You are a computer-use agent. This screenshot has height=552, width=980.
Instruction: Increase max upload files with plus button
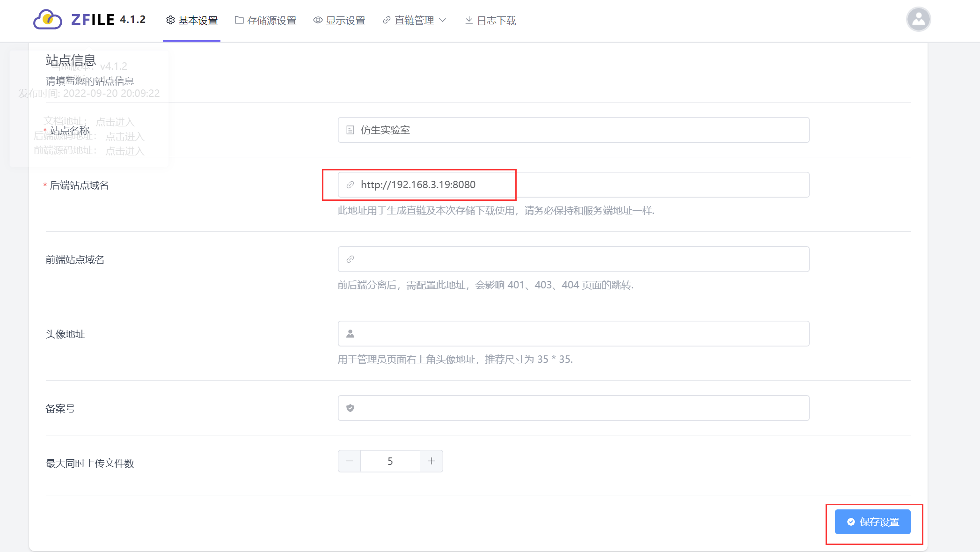tap(431, 462)
